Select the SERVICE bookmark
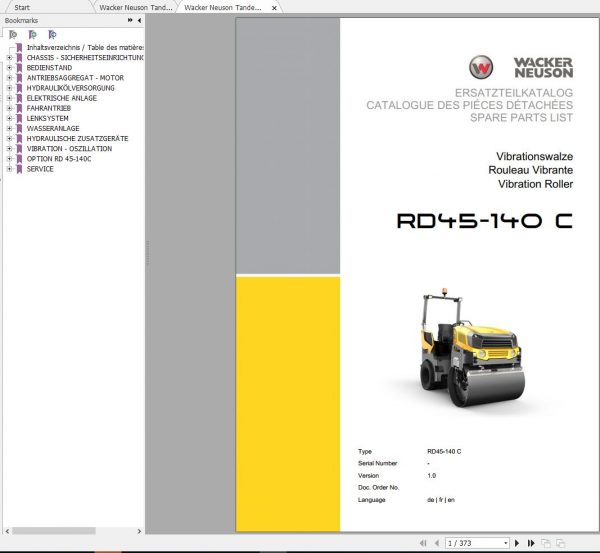This screenshot has height=553, width=600. (x=40, y=169)
